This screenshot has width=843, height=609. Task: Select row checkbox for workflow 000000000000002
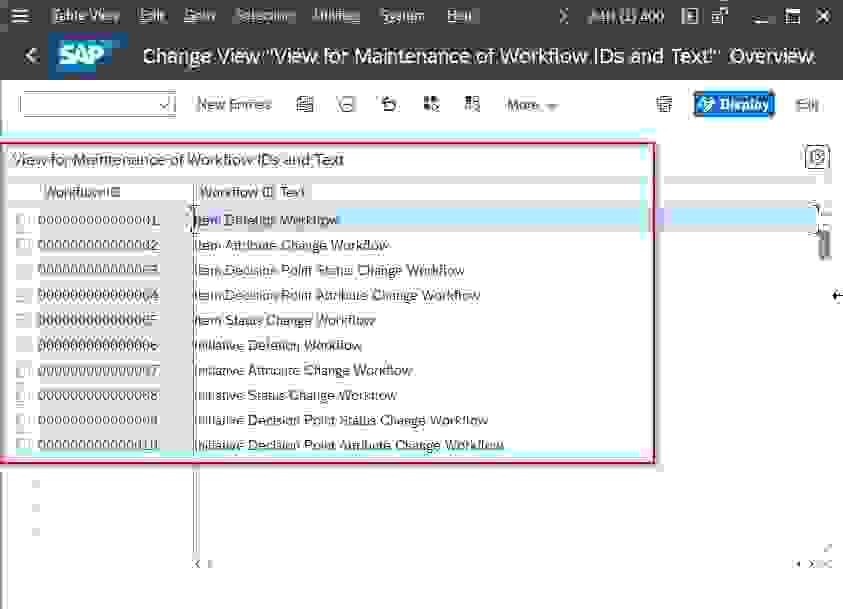coord(23,245)
